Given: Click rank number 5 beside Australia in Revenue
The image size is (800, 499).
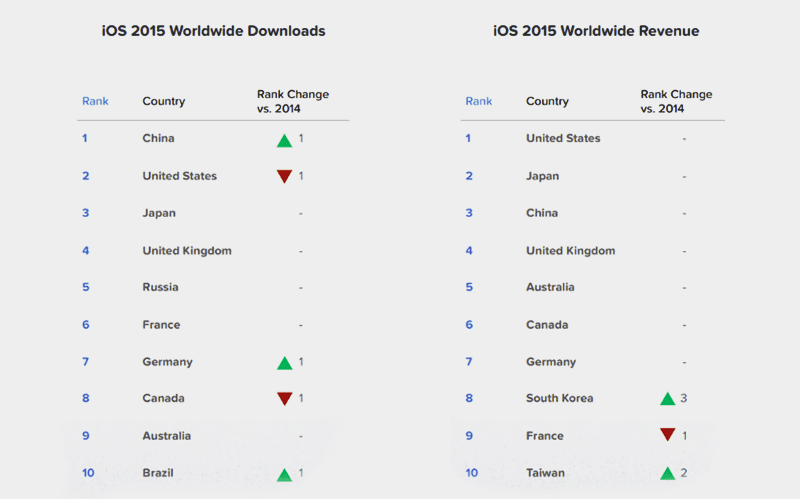Looking at the screenshot, I should pyautogui.click(x=469, y=287).
